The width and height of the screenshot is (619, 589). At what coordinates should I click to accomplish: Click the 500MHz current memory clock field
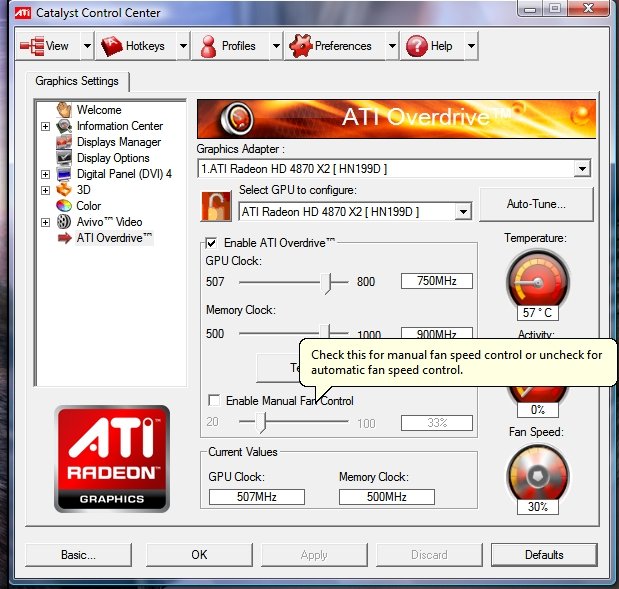[x=386, y=497]
